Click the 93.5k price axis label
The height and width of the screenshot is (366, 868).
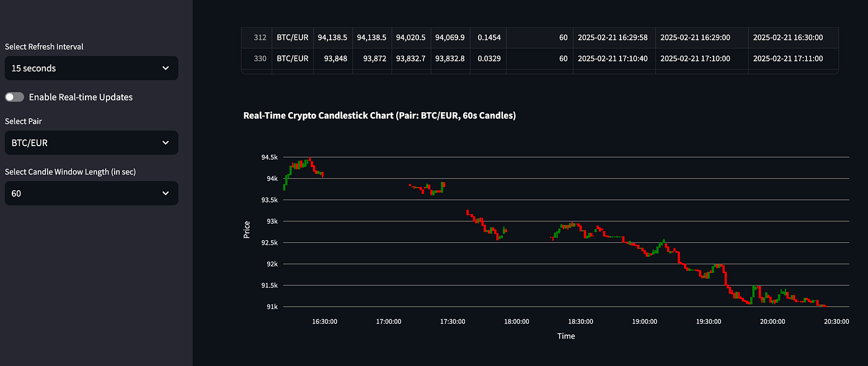pos(269,200)
